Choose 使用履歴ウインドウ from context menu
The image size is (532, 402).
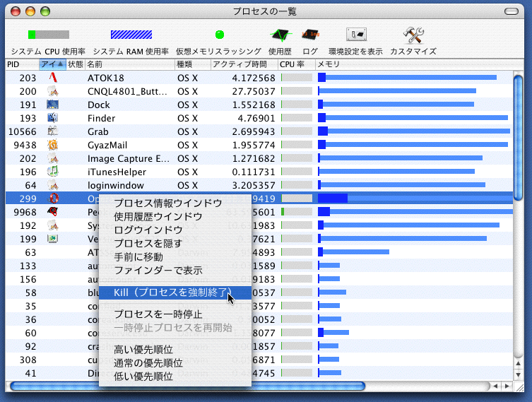pos(175,216)
